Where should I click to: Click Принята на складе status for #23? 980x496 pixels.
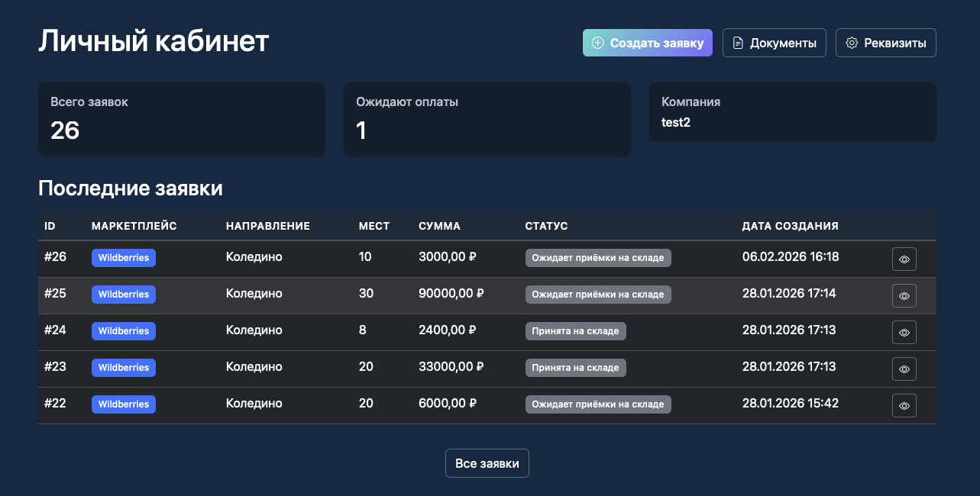575,368
